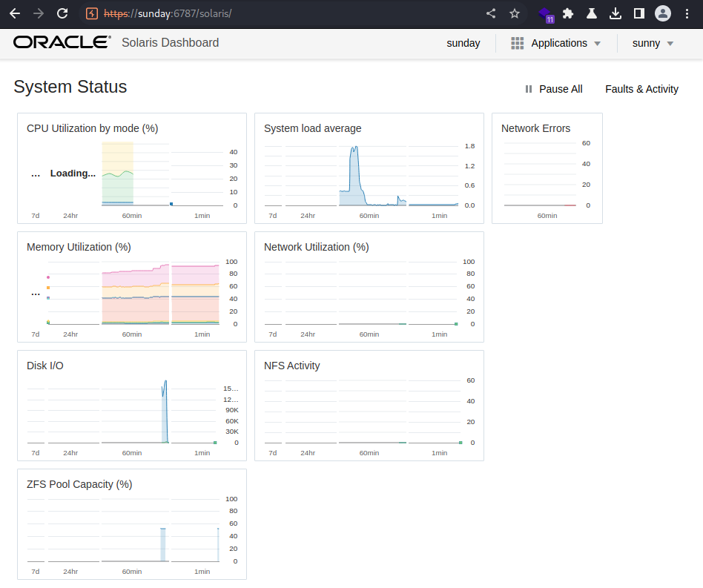Click the 24hr label in System load average
This screenshot has height=588, width=703.
click(308, 216)
